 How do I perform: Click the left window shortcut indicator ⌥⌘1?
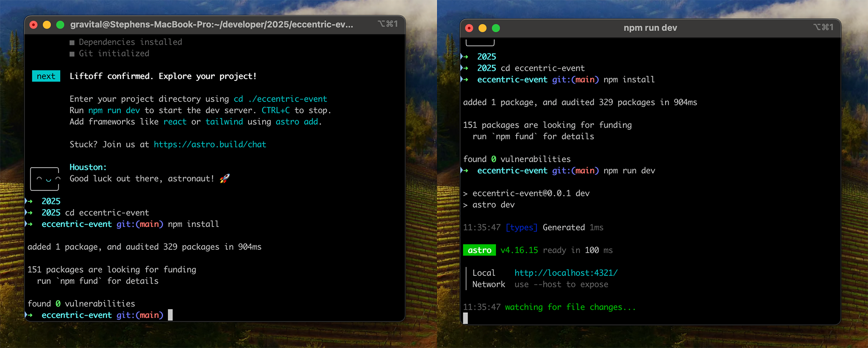coord(387,24)
